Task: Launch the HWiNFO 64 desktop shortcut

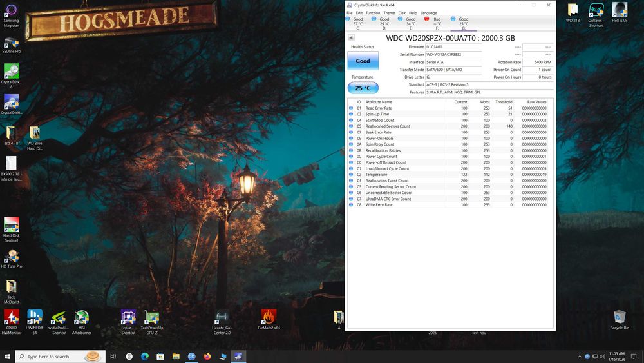Action: pyautogui.click(x=35, y=322)
